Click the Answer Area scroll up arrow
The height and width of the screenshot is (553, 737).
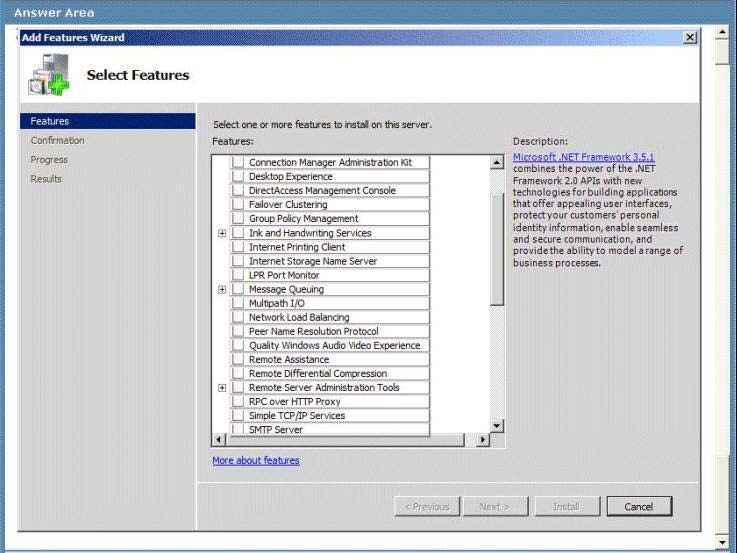722,32
